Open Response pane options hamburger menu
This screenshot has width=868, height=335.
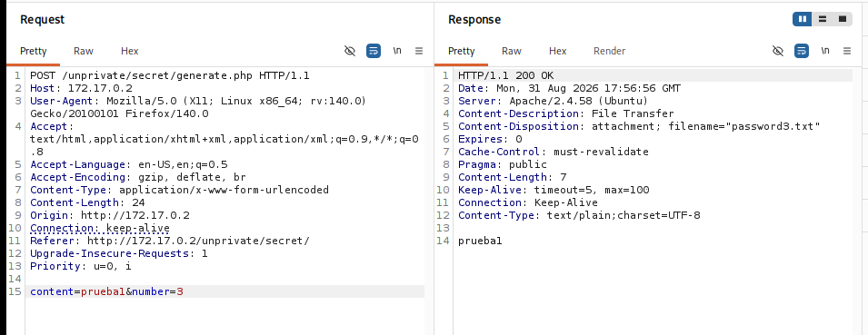click(x=847, y=51)
